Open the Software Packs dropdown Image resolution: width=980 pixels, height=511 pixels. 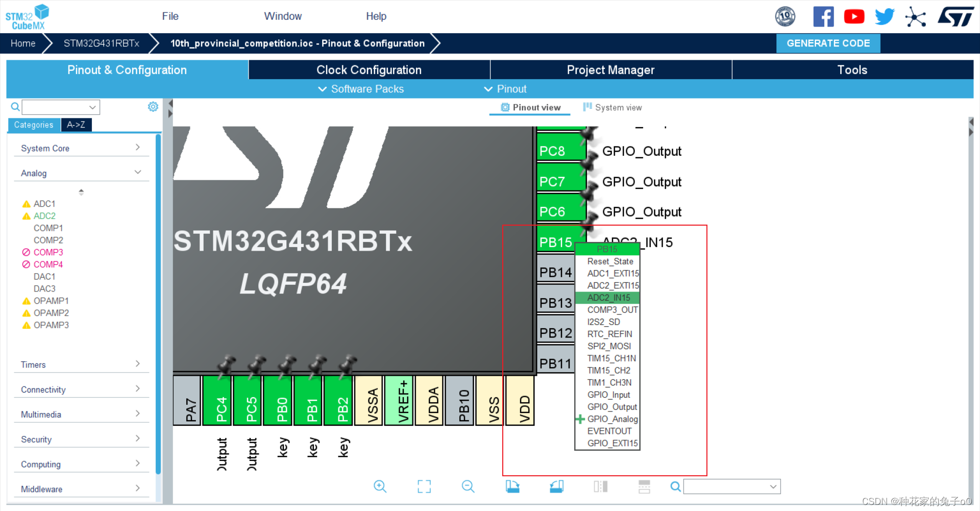pyautogui.click(x=361, y=89)
